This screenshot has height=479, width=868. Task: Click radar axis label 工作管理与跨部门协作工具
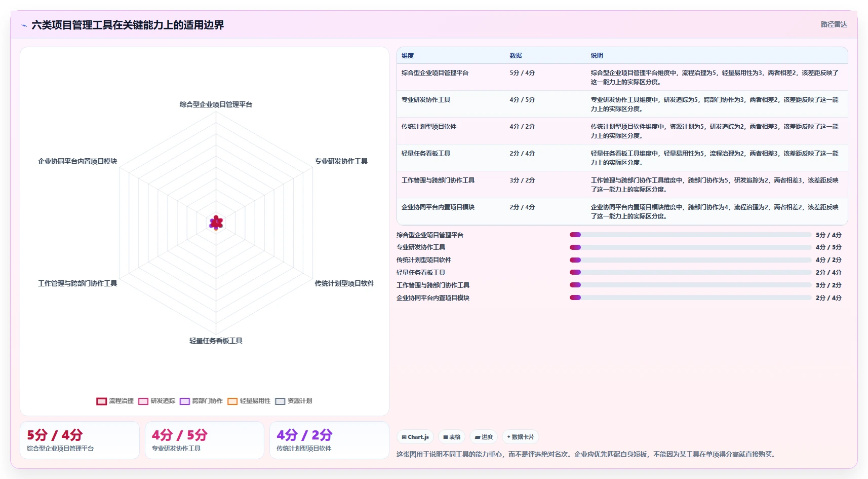tap(77, 283)
